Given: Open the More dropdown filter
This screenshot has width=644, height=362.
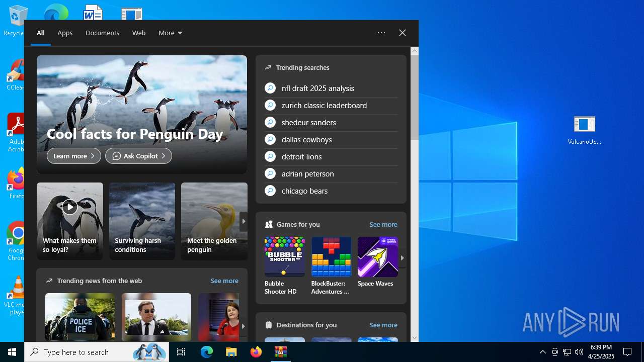Looking at the screenshot, I should click(x=171, y=33).
